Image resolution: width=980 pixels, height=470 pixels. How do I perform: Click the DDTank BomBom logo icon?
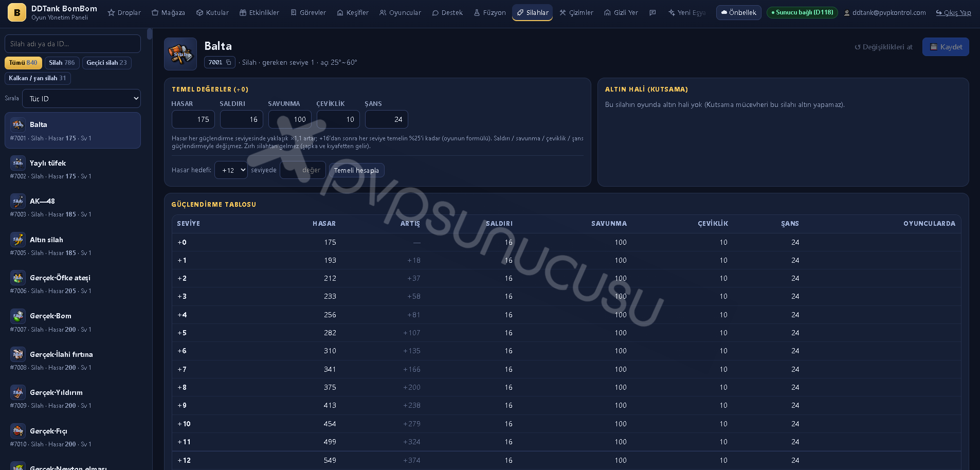[x=17, y=12]
